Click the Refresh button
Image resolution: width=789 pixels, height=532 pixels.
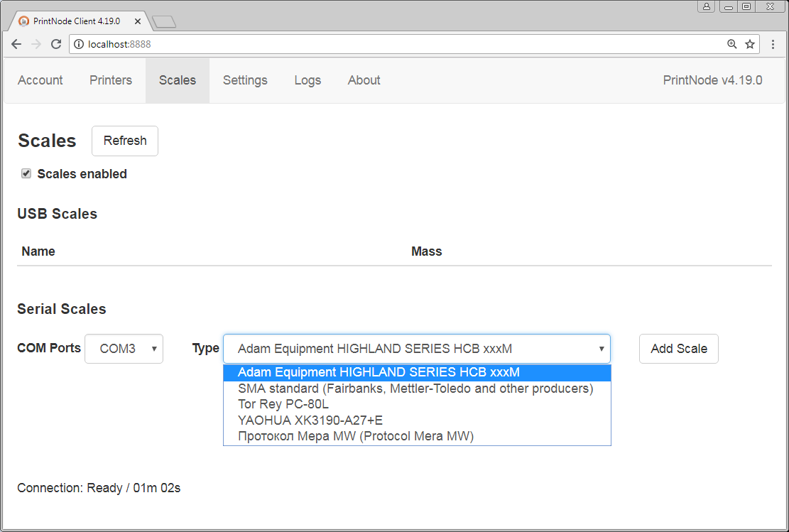[x=125, y=141]
